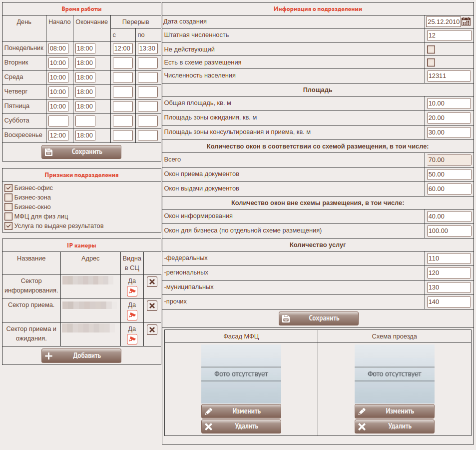The image size is (476, 450).
Task: Delete Сектор приема и ожидания camera
Action: coord(152,329)
